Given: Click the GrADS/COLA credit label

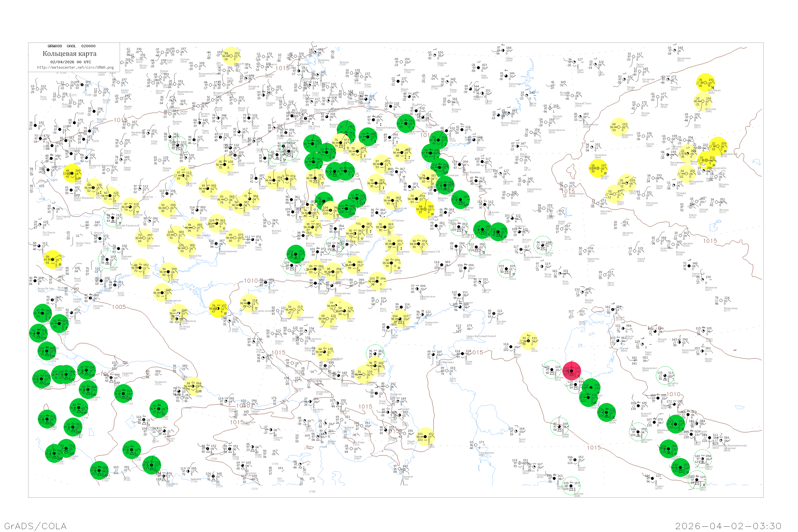Looking at the screenshot, I should 35,526.
